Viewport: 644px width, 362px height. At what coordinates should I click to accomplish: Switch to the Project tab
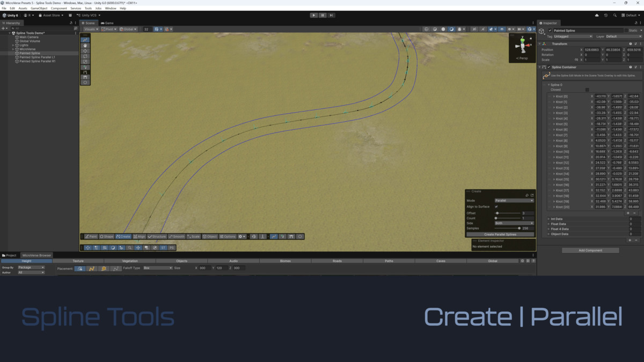coord(10,255)
